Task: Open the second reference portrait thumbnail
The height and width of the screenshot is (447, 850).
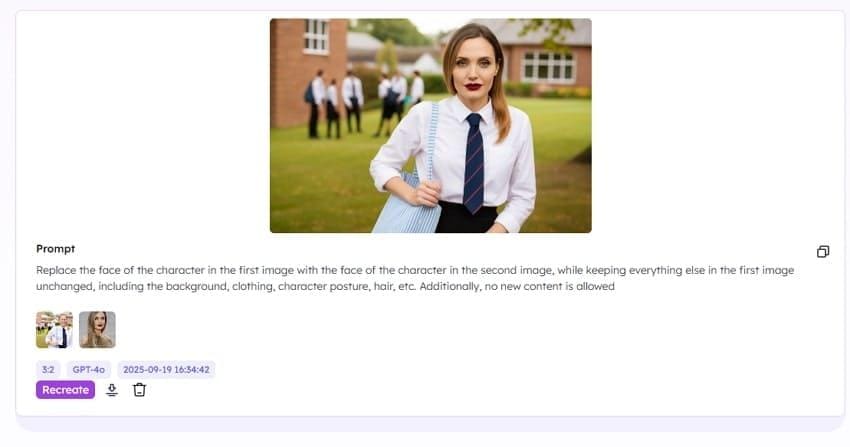Action: (x=97, y=329)
